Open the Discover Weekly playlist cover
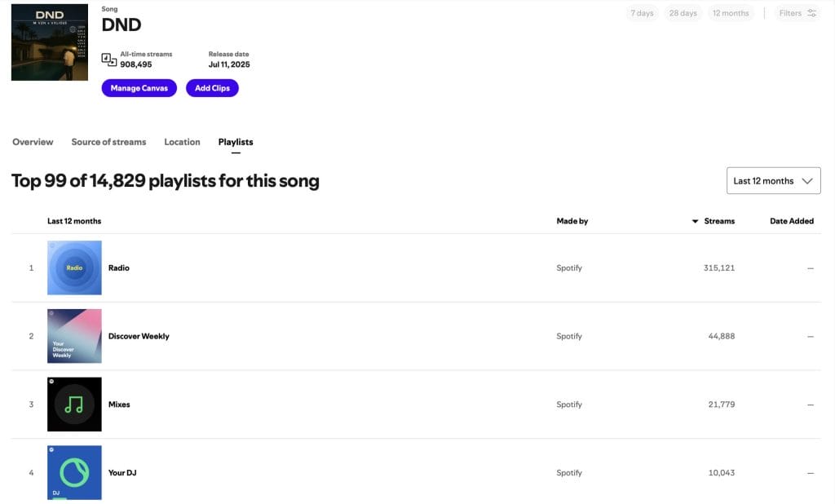This screenshot has height=504, width=835. pos(74,336)
